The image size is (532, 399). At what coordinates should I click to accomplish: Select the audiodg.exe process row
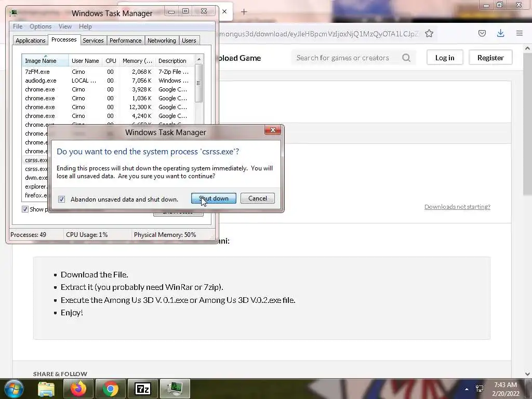point(108,81)
